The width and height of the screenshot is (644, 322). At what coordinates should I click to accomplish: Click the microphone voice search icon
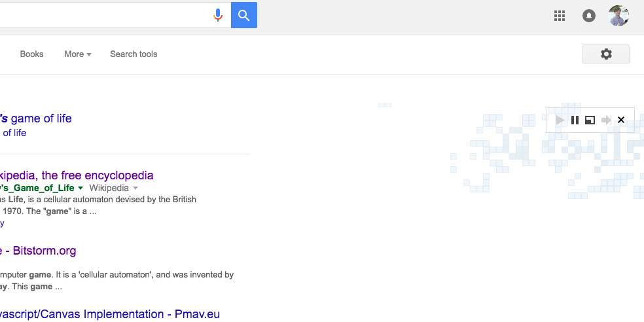point(218,15)
